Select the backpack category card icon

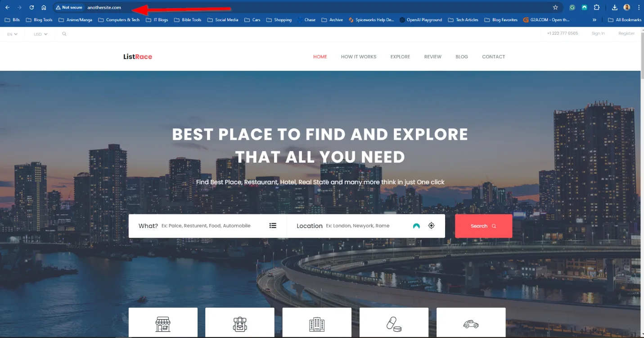(x=240, y=324)
